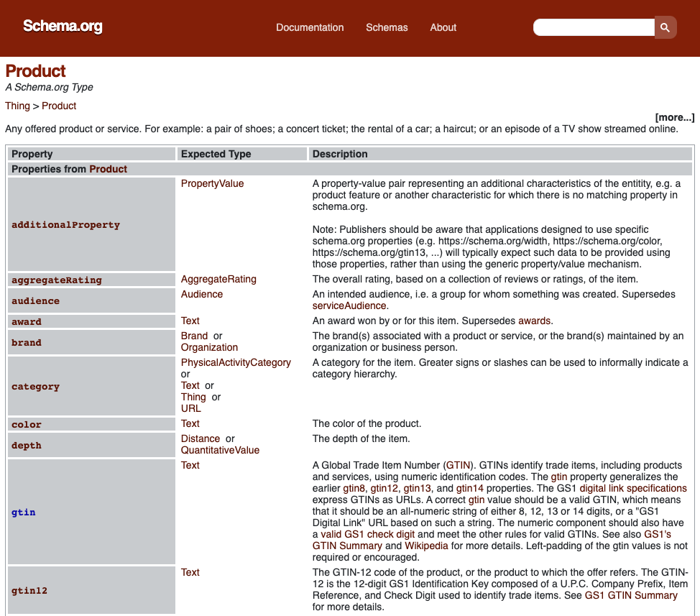Open Product link in Properties from header
This screenshot has height=616, width=700.
click(x=108, y=169)
